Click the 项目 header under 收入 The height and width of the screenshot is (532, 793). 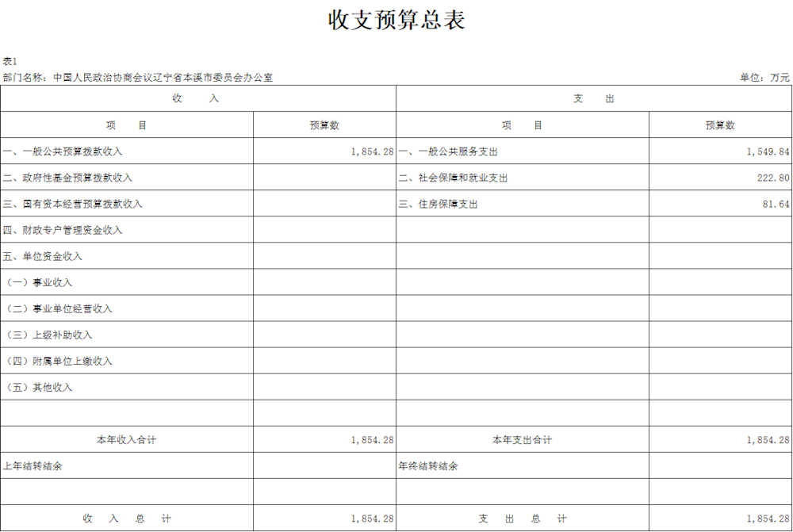coord(127,125)
